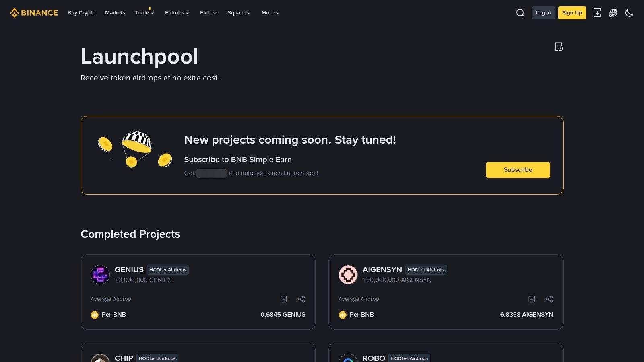Click the hidden reward placeholder in banner
The height and width of the screenshot is (362, 644).
click(211, 173)
